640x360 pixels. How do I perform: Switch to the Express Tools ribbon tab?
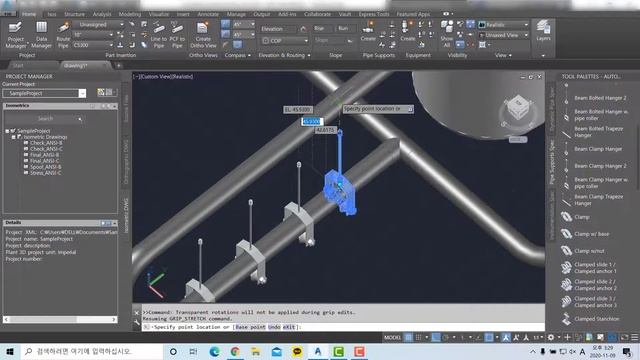point(374,14)
